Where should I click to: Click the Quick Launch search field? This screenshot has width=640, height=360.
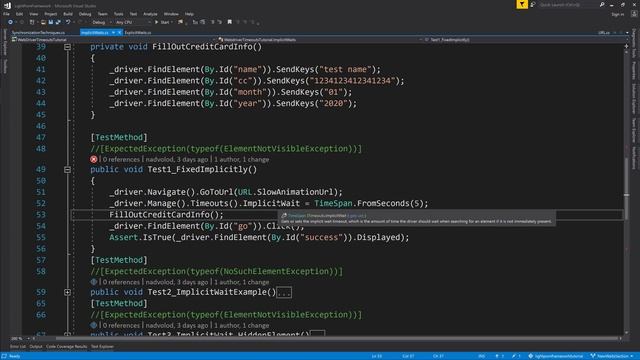coord(568,4)
